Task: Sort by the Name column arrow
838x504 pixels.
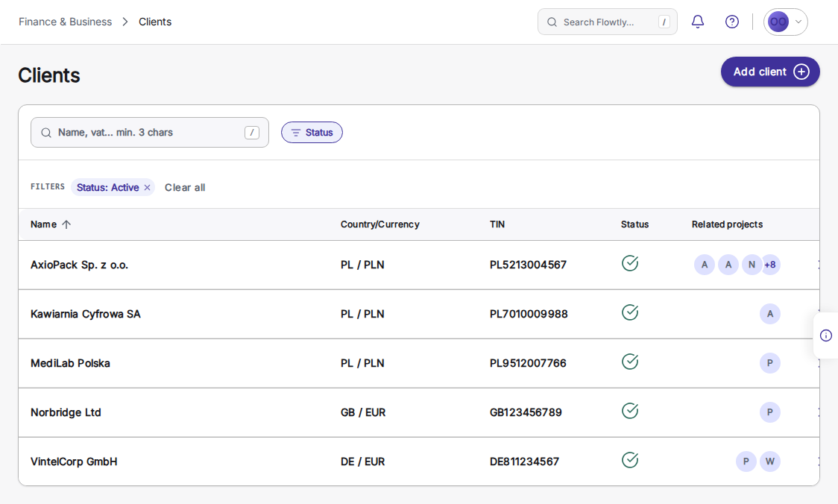Action: coord(66,224)
